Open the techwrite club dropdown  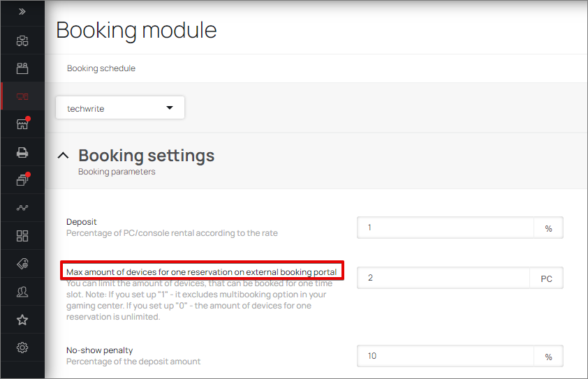pyautogui.click(x=120, y=108)
